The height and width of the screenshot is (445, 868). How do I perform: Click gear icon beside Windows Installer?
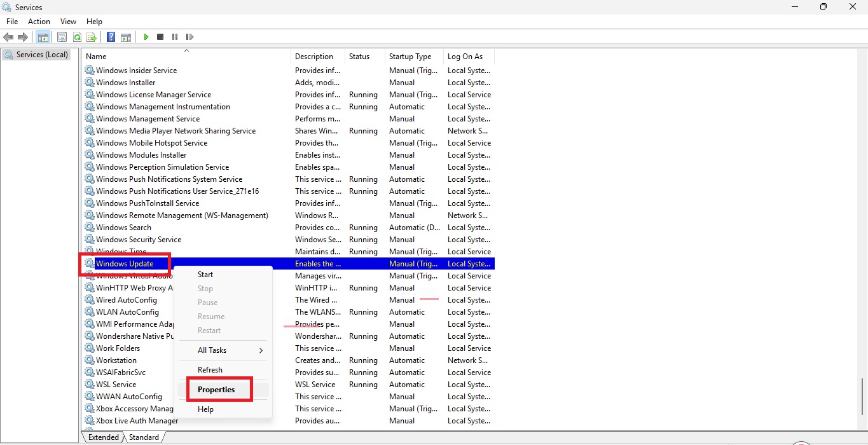(x=90, y=83)
